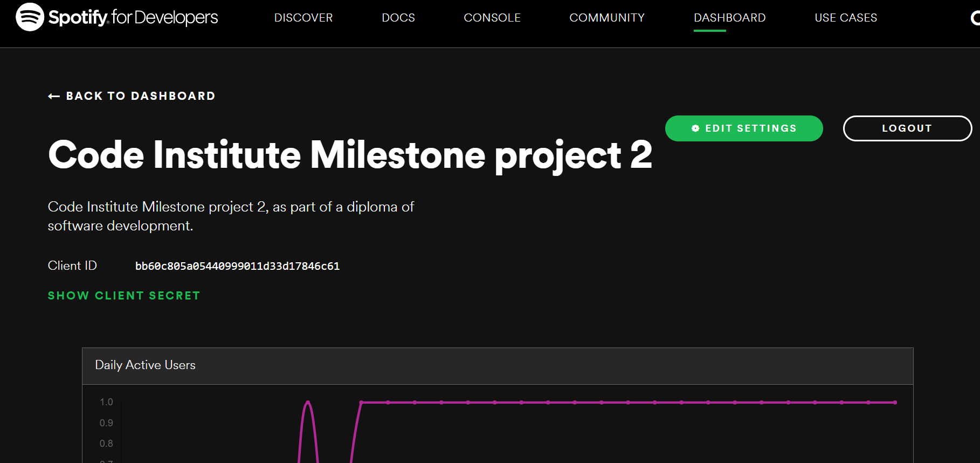Click the Spotify logo icon

(x=30, y=17)
